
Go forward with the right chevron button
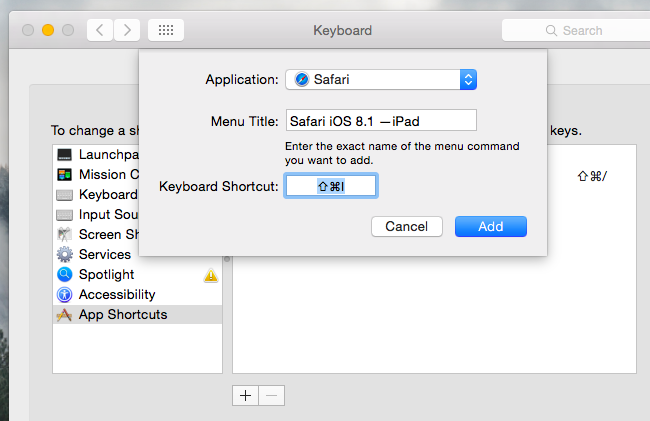(x=127, y=30)
